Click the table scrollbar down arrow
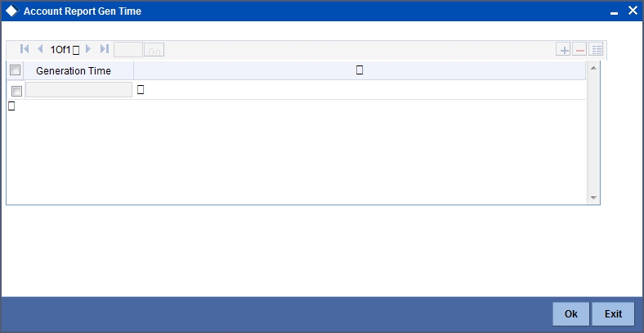Image resolution: width=644 pixels, height=333 pixels. [x=593, y=198]
